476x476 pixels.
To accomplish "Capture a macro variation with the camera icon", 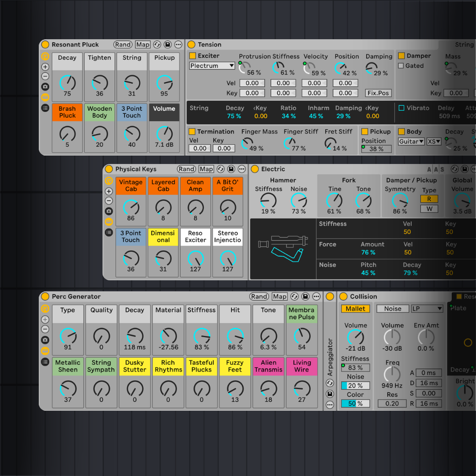I will click(45, 87).
